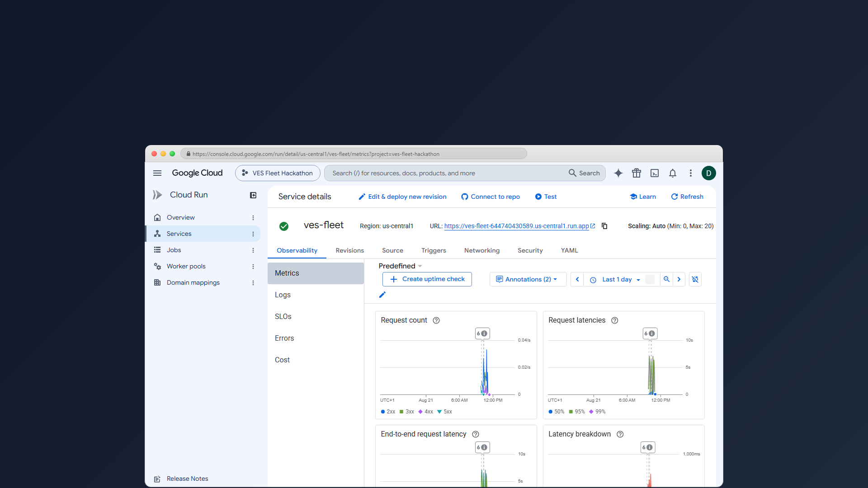This screenshot has width=868, height=488.
Task: Click the free trial gift icon
Action: pyautogui.click(x=637, y=173)
